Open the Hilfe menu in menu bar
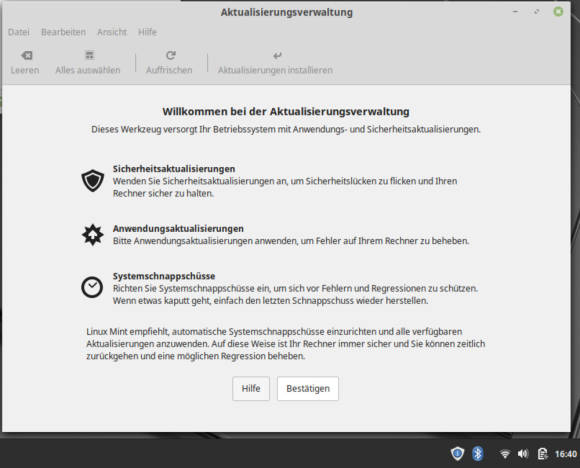This screenshot has height=468, width=580. tap(147, 32)
